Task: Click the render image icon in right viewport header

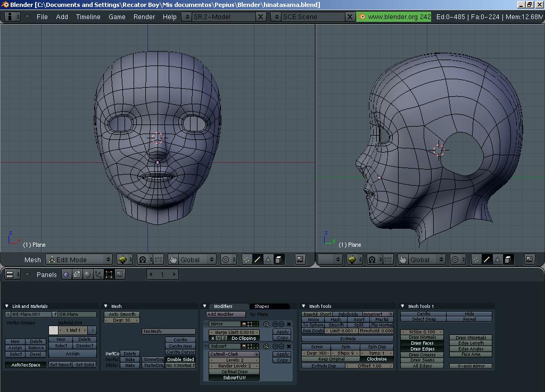Action: coord(530,260)
